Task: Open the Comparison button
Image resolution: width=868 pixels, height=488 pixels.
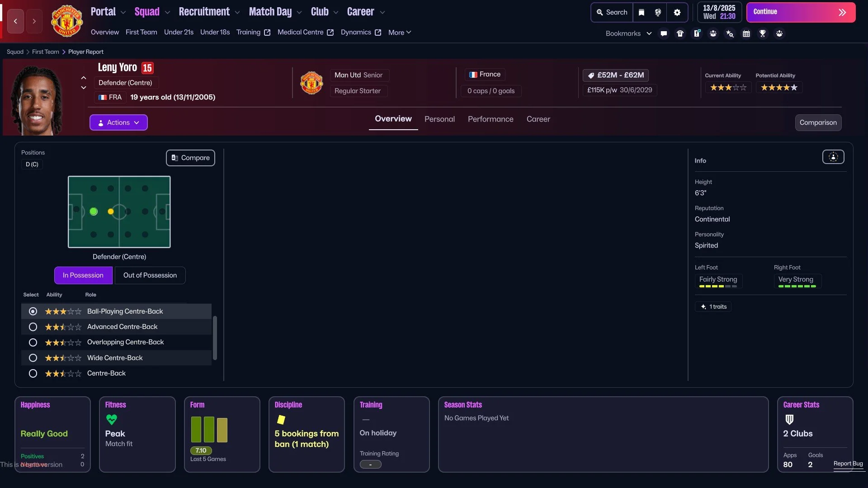Action: click(x=818, y=122)
